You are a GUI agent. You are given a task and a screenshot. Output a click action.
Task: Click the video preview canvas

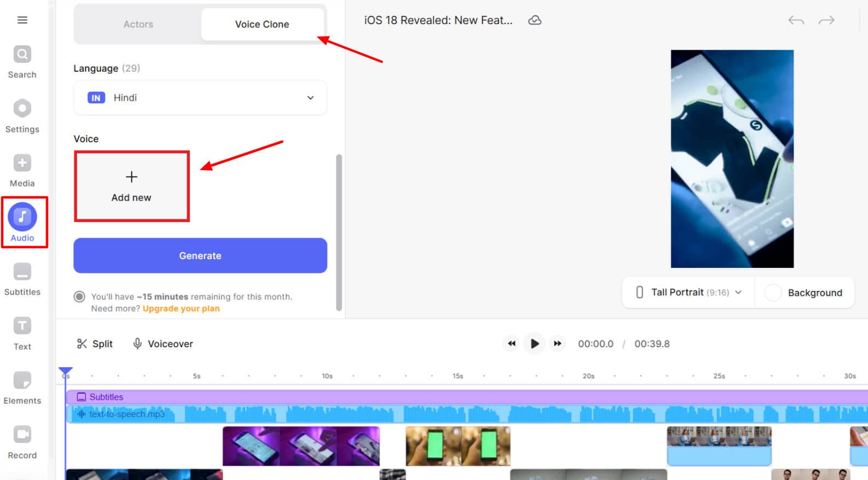coord(732,159)
